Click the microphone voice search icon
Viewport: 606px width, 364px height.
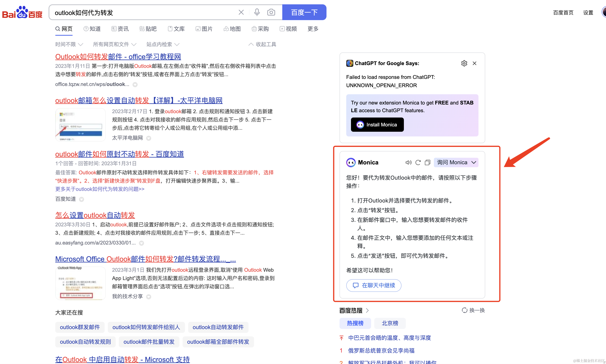(x=257, y=12)
